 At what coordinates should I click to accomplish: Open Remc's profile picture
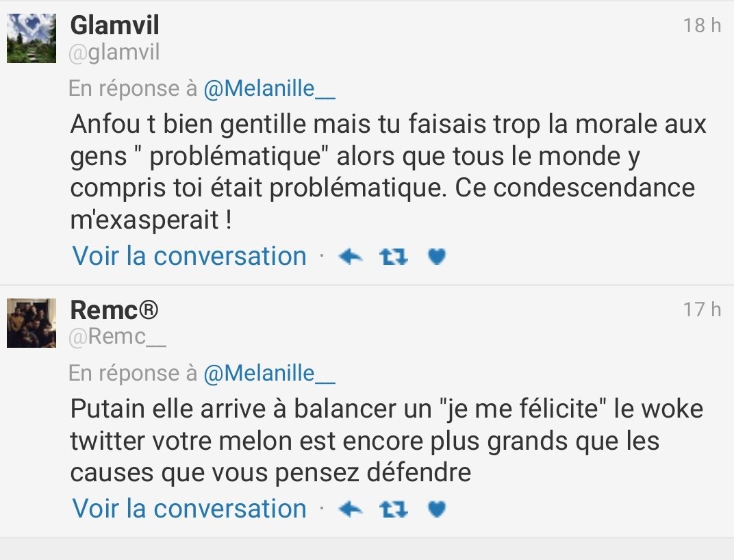click(31, 322)
